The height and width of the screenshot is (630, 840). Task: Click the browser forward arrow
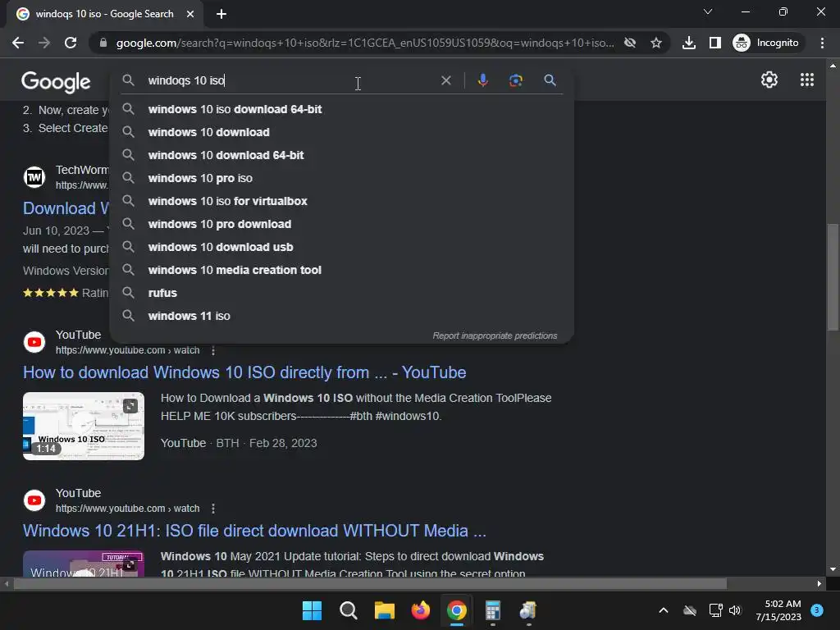pos(44,43)
